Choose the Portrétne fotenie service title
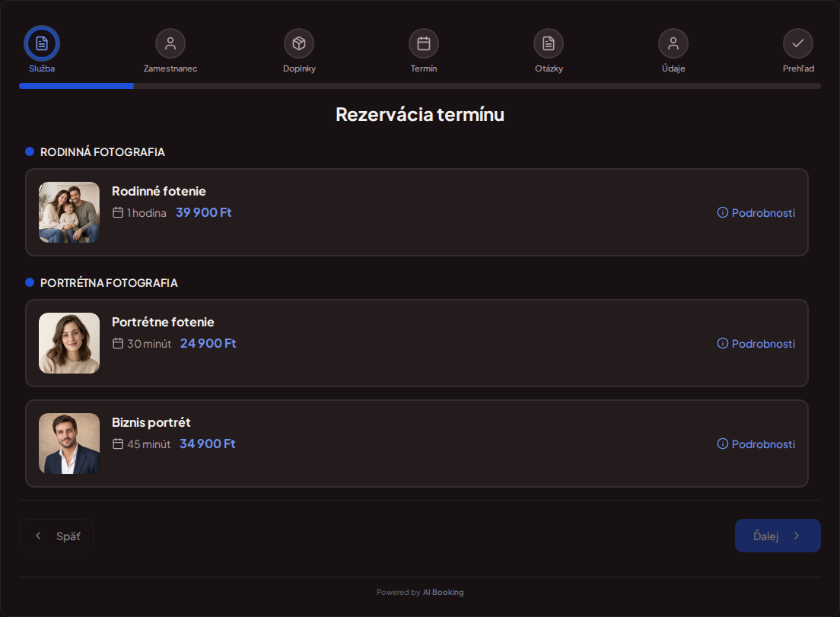Image resolution: width=840 pixels, height=617 pixels. coord(163,322)
